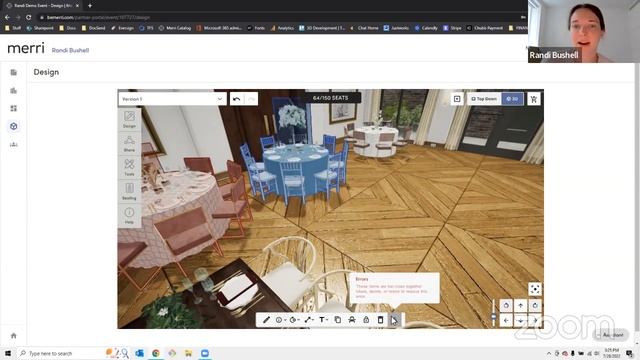Click the zoom level slider handle

click(493, 317)
